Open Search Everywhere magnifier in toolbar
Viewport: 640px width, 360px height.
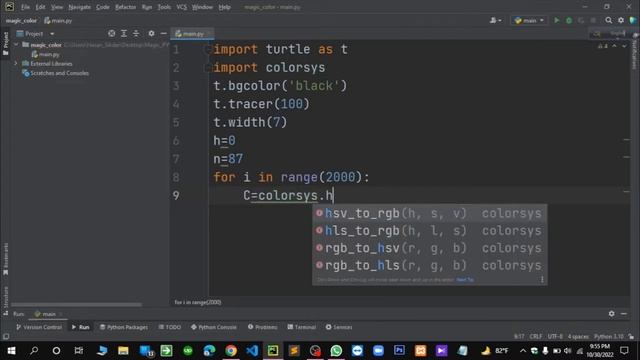point(609,20)
